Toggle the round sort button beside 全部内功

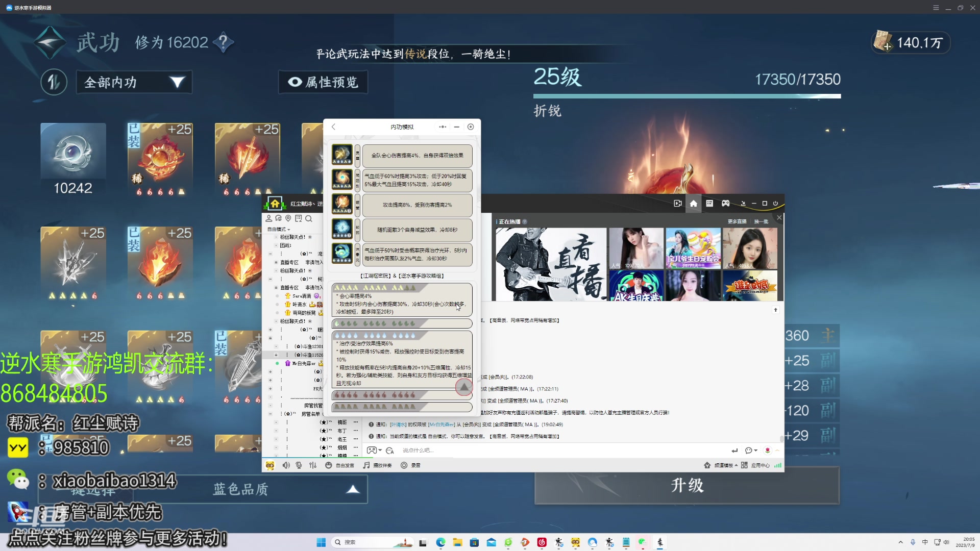[54, 82]
